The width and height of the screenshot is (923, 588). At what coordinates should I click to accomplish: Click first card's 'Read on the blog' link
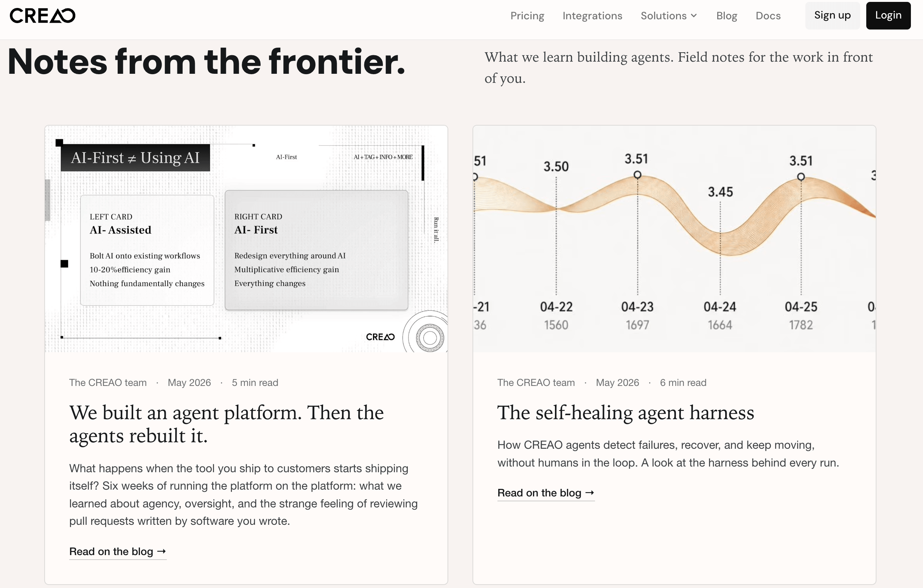118,552
